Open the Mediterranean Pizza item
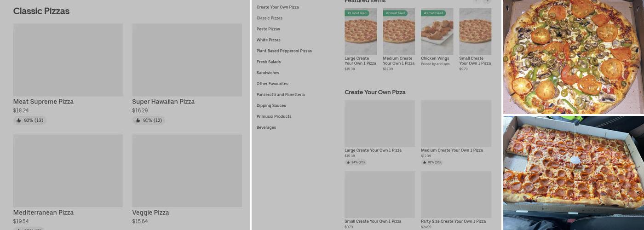Viewport: 644px width, 230px height. tap(68, 171)
